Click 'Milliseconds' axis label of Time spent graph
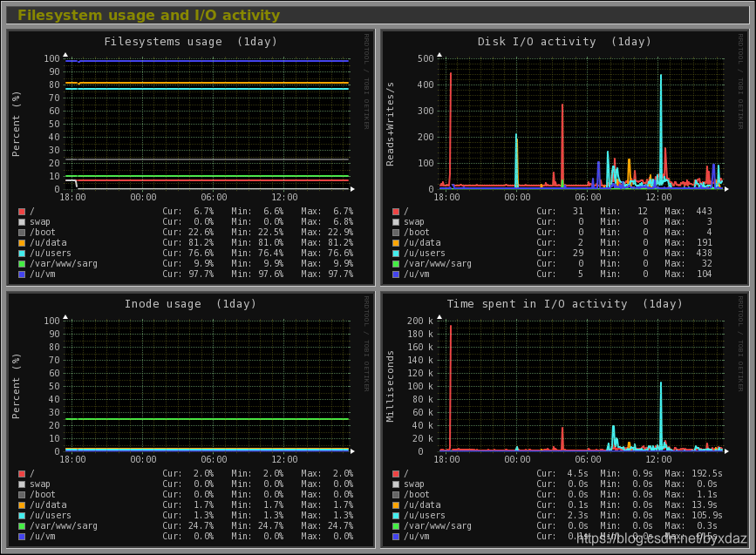The width and height of the screenshot is (756, 555). pos(390,386)
